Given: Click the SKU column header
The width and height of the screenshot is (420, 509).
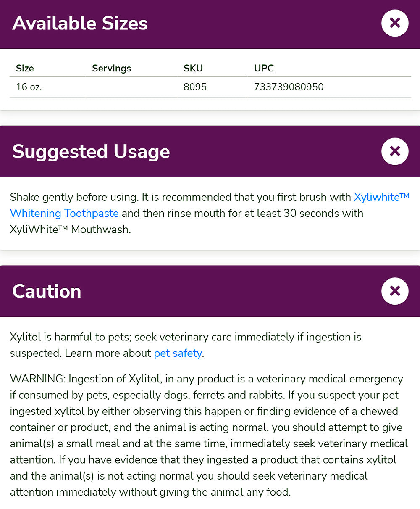Looking at the screenshot, I should pyautogui.click(x=193, y=68).
